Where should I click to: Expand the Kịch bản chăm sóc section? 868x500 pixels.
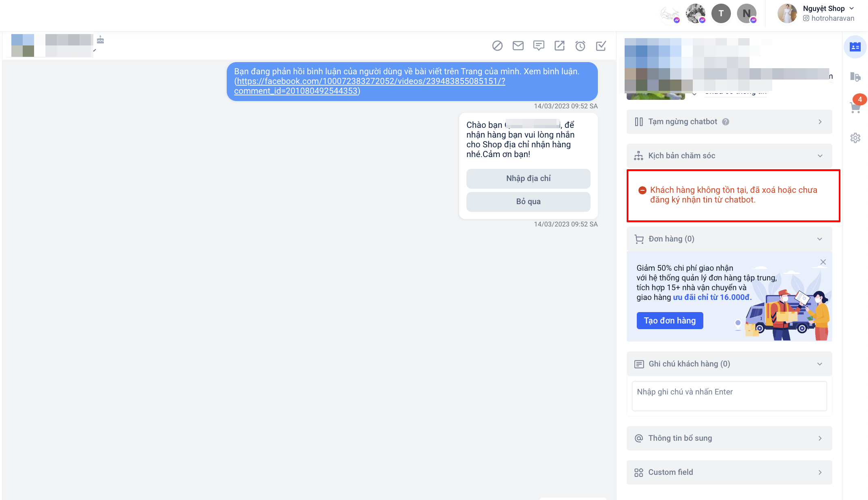click(x=729, y=156)
